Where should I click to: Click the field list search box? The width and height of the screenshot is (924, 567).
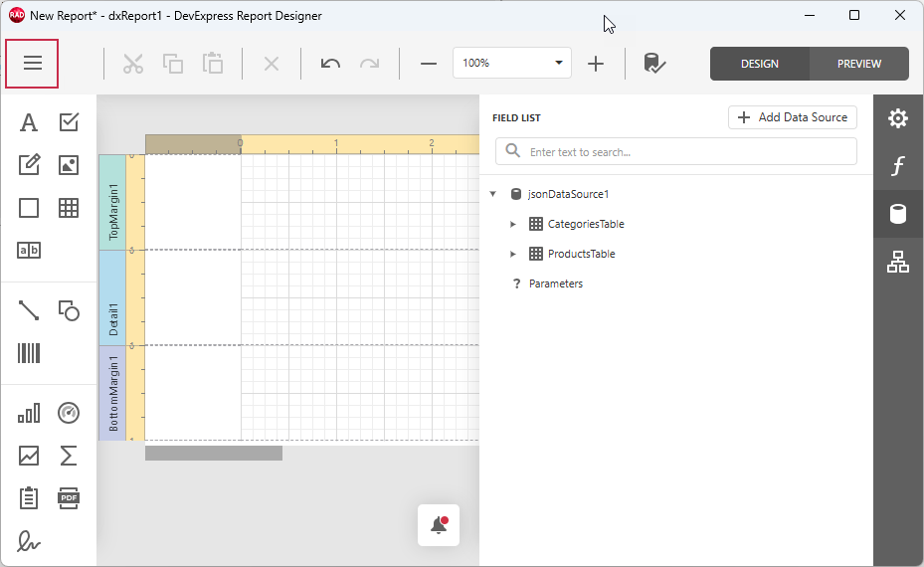(676, 152)
